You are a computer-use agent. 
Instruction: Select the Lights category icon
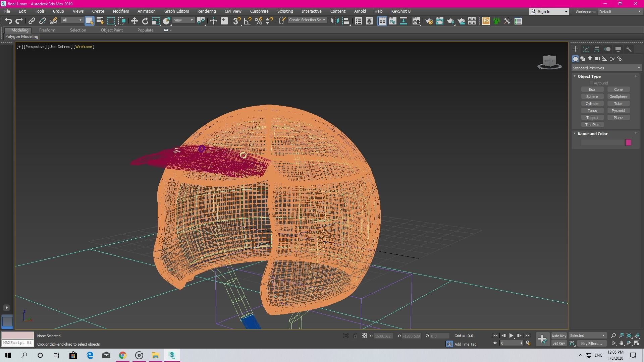pos(590,59)
